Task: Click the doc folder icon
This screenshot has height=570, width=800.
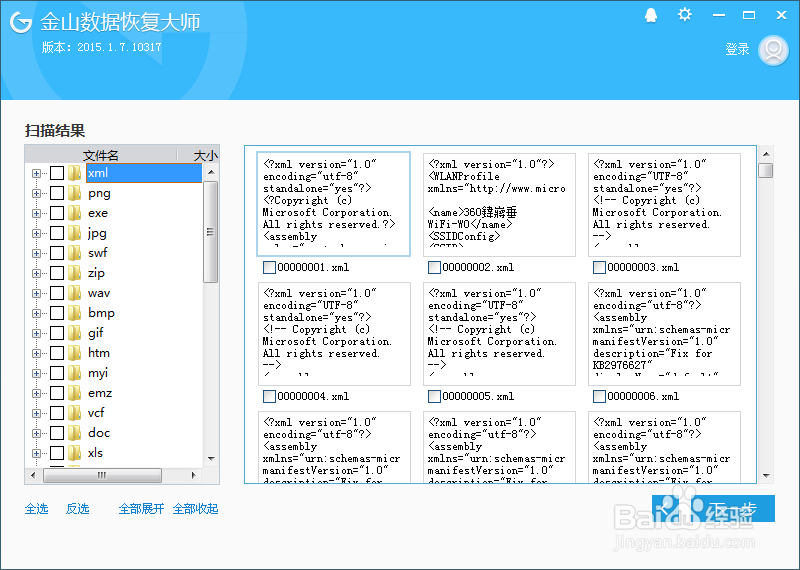Action: point(74,433)
